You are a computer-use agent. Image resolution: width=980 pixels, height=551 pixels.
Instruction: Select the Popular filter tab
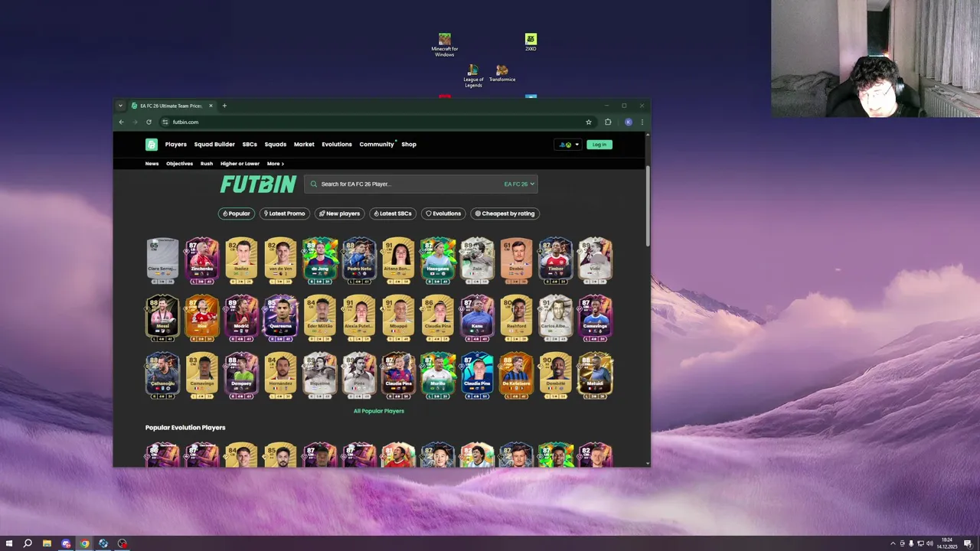(x=236, y=214)
